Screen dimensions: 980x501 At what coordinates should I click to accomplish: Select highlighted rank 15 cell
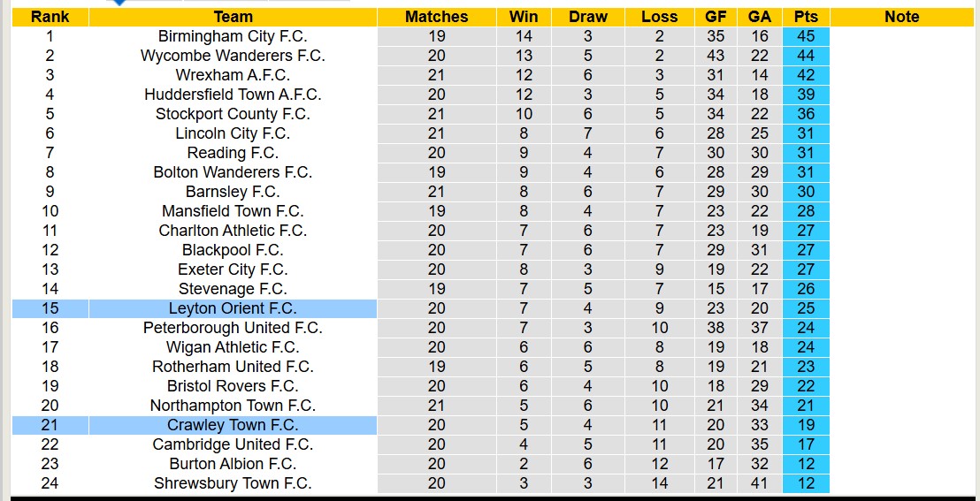pos(50,308)
